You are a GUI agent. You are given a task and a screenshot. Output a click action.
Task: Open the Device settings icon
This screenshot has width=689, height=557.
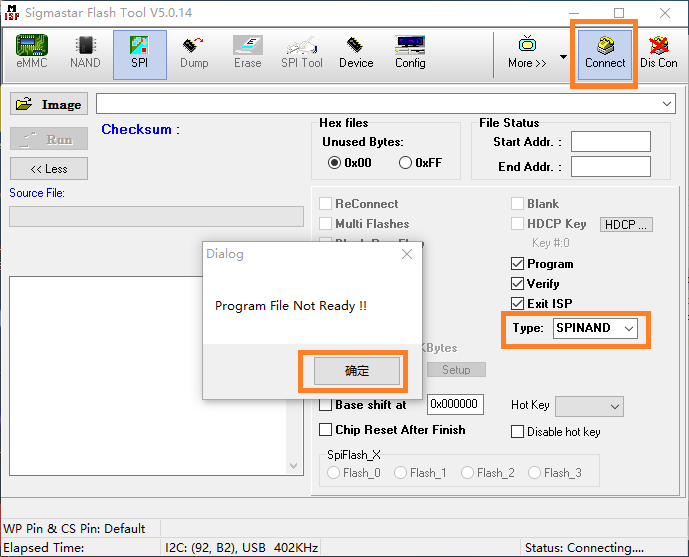pos(356,52)
